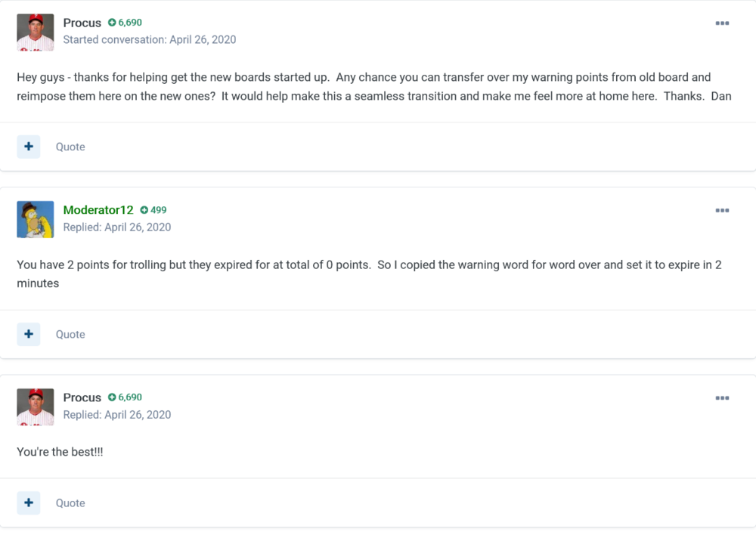Quote Moderator12's trolling points reply
The width and height of the screenshot is (756, 535).
tap(70, 335)
